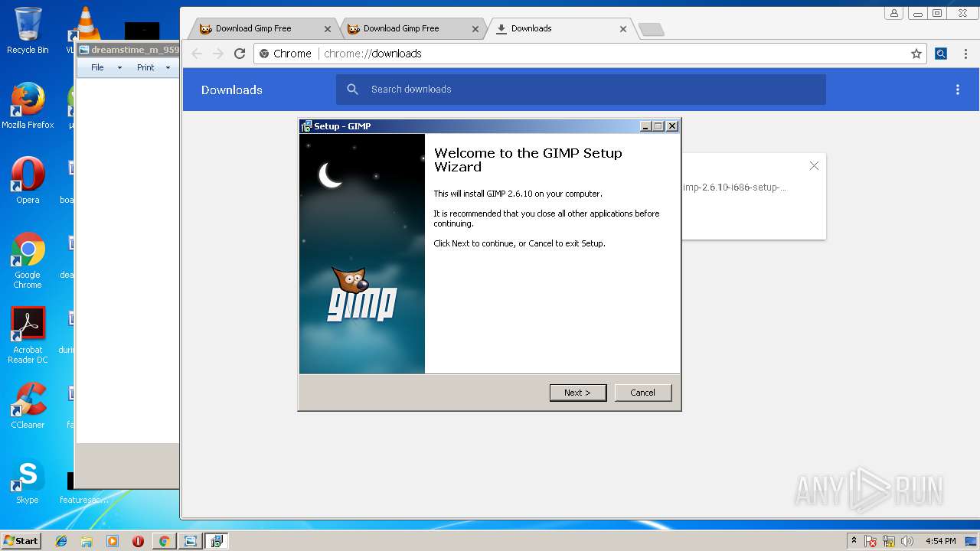This screenshot has width=980, height=551.
Task: Click the Downloads heading in Chrome
Action: pos(232,90)
